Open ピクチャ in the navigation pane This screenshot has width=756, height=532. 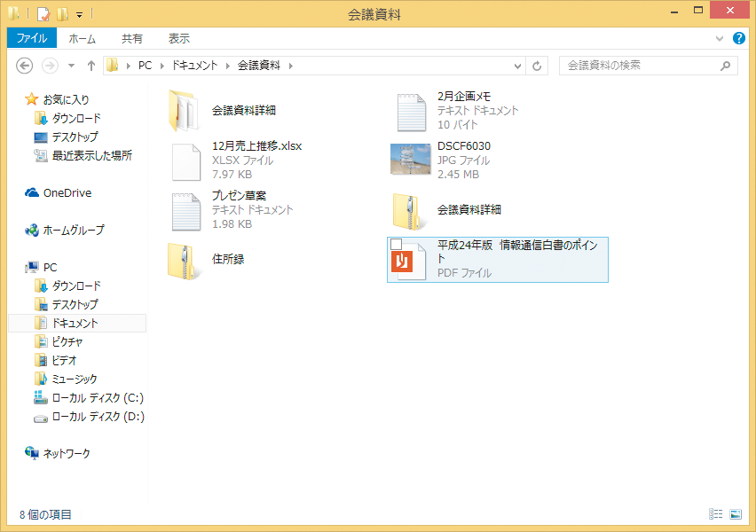coord(67,342)
